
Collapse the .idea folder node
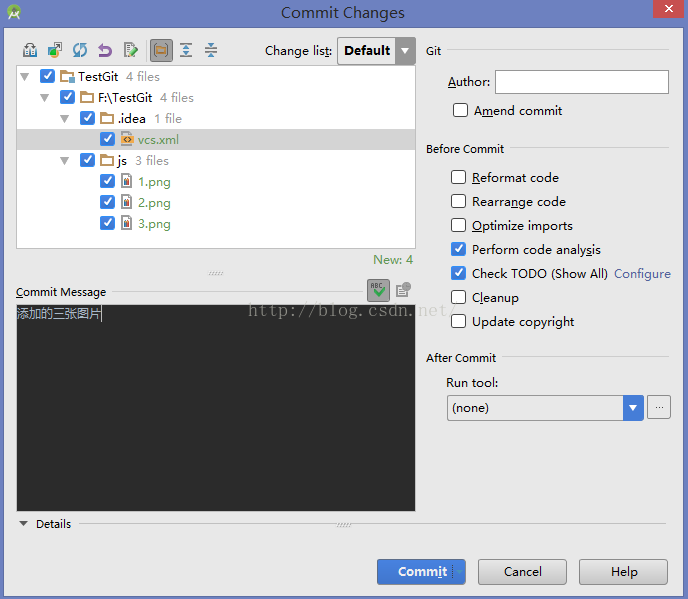pyautogui.click(x=65, y=118)
